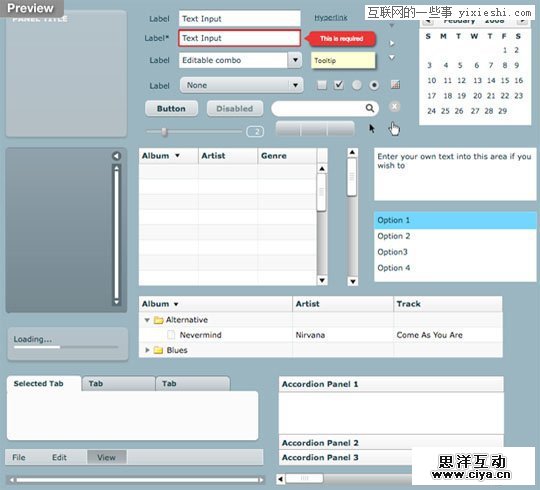
Task: Click the Nevermind file icon
Action: pos(171,335)
